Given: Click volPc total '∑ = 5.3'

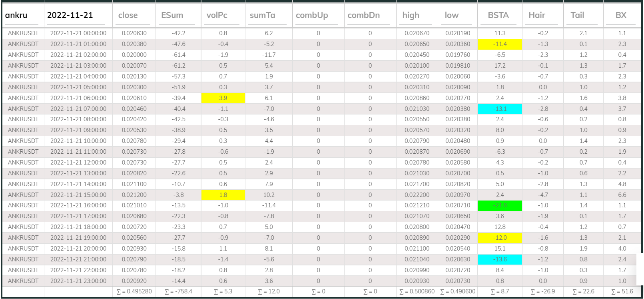Looking at the screenshot, I should coord(223,291).
